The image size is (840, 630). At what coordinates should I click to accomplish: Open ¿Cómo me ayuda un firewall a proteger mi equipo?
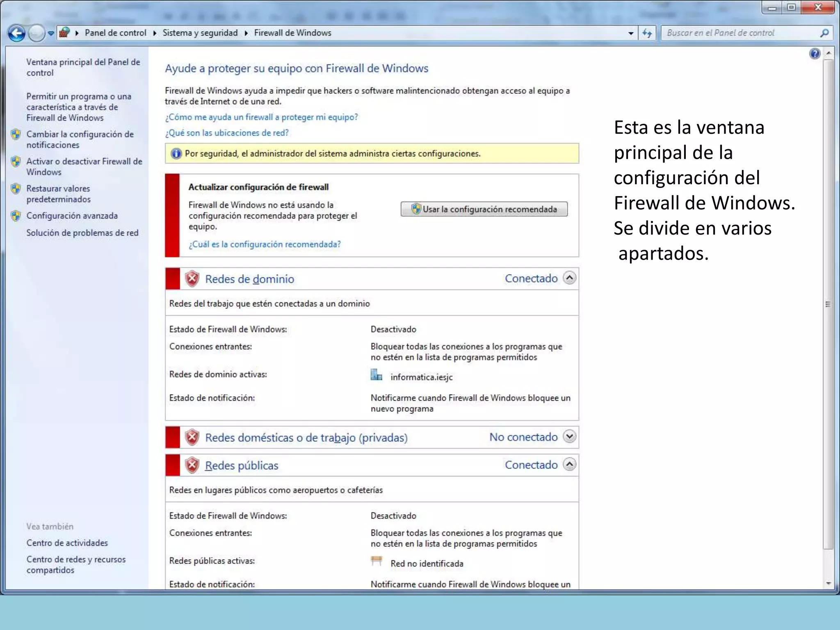tap(261, 117)
